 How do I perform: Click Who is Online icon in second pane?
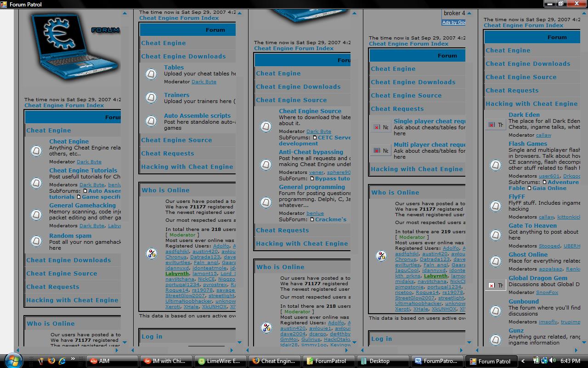click(x=152, y=253)
